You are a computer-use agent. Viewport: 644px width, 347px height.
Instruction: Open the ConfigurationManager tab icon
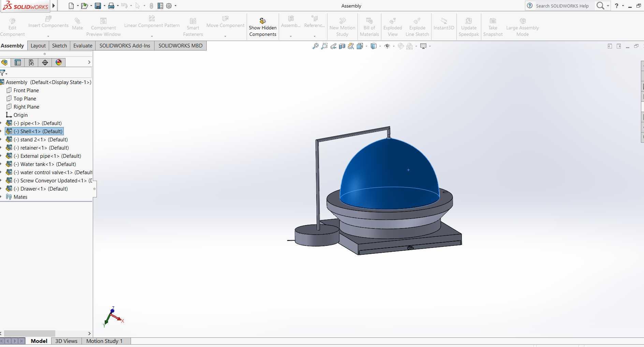[31, 63]
